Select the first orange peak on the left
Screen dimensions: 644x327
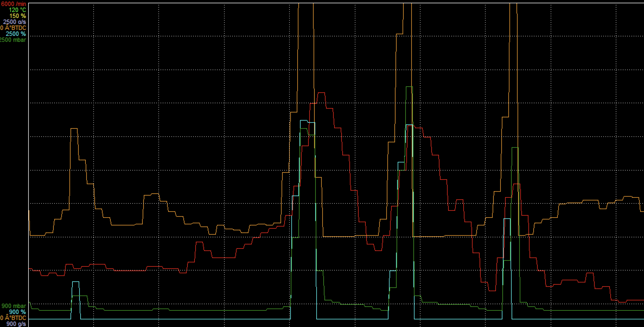click(74, 129)
